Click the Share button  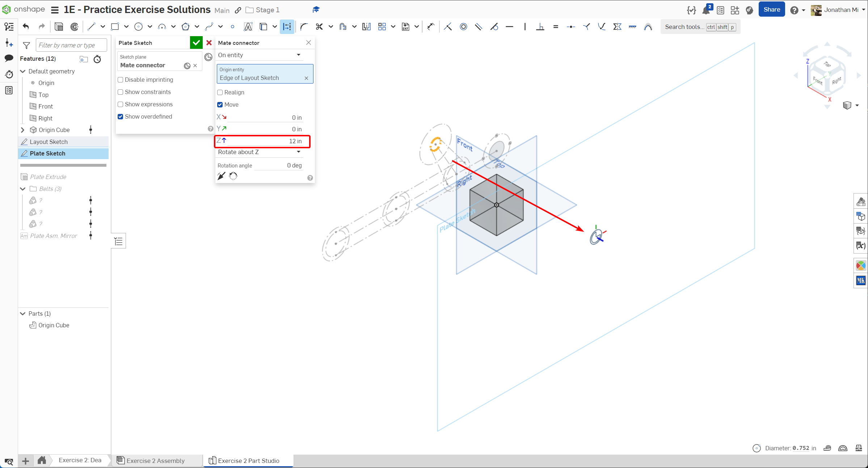click(771, 10)
